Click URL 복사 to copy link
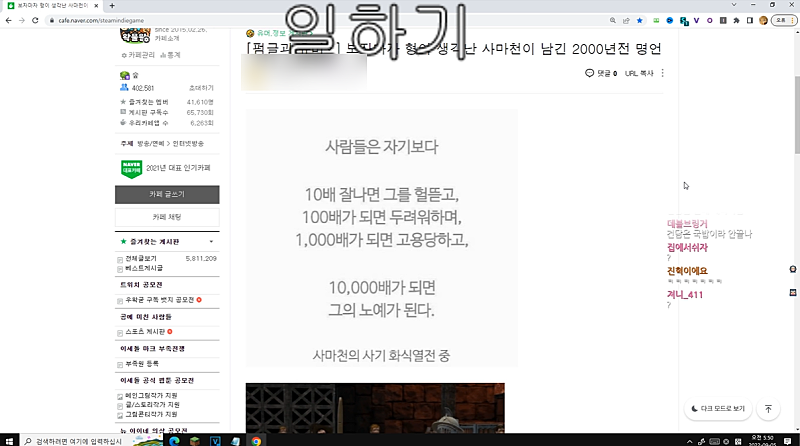The width and height of the screenshot is (800, 446). 639,73
